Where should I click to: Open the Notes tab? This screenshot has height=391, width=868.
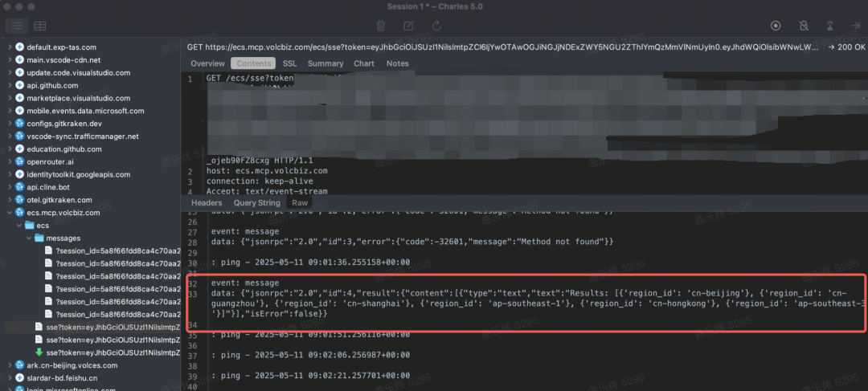[398, 63]
